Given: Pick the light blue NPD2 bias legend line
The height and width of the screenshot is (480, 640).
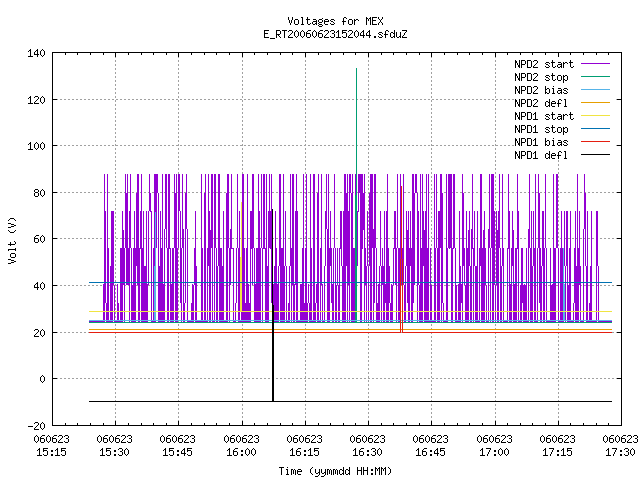Looking at the screenshot, I should click(x=595, y=89).
